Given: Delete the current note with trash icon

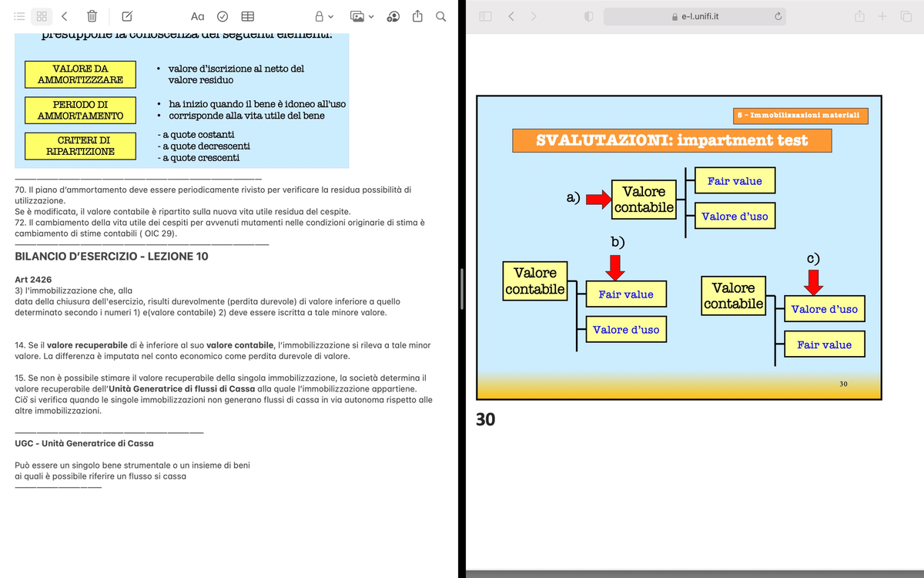Looking at the screenshot, I should coord(92,16).
